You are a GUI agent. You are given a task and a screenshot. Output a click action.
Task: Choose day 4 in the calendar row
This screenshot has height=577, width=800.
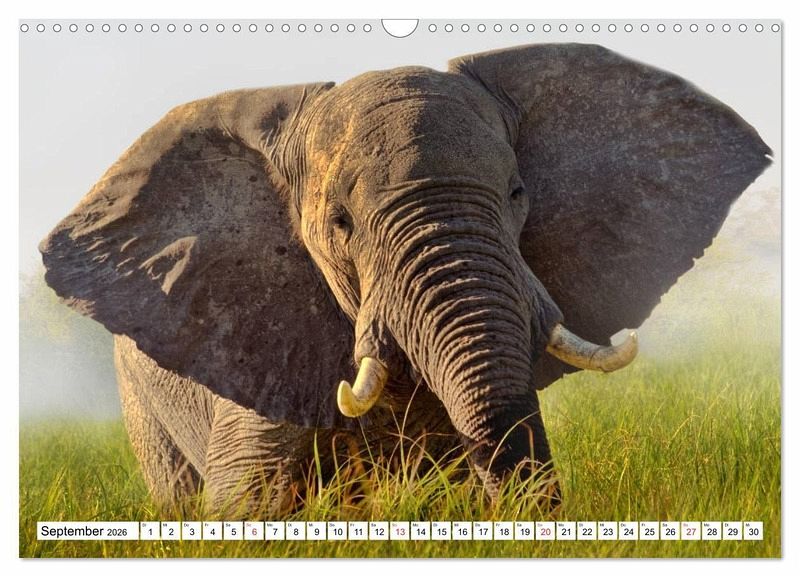click(x=213, y=531)
